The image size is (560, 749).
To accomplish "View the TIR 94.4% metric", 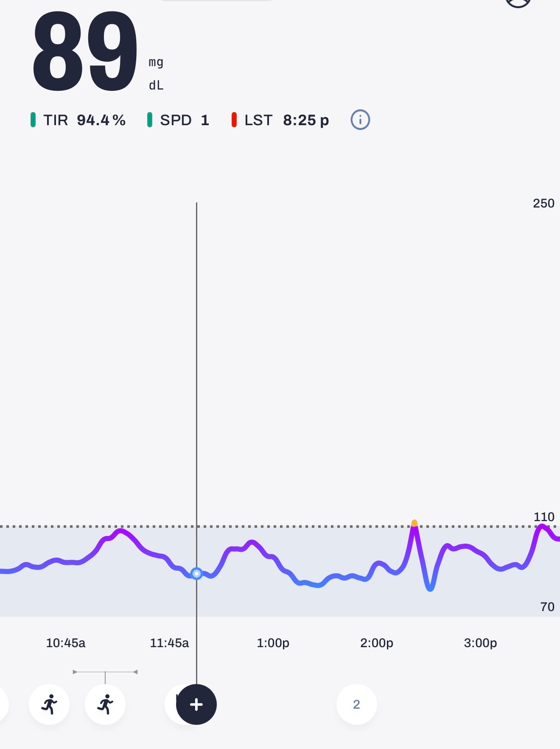I will point(78,120).
